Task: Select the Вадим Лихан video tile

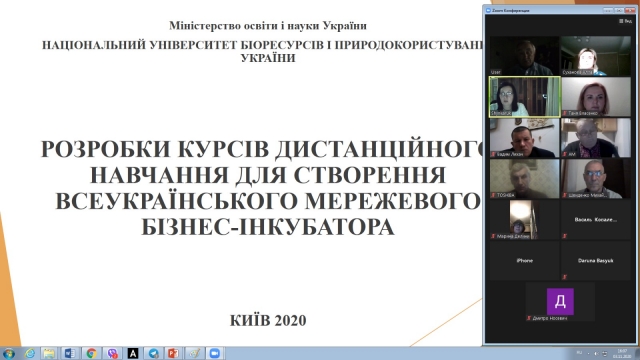Action: [x=524, y=138]
